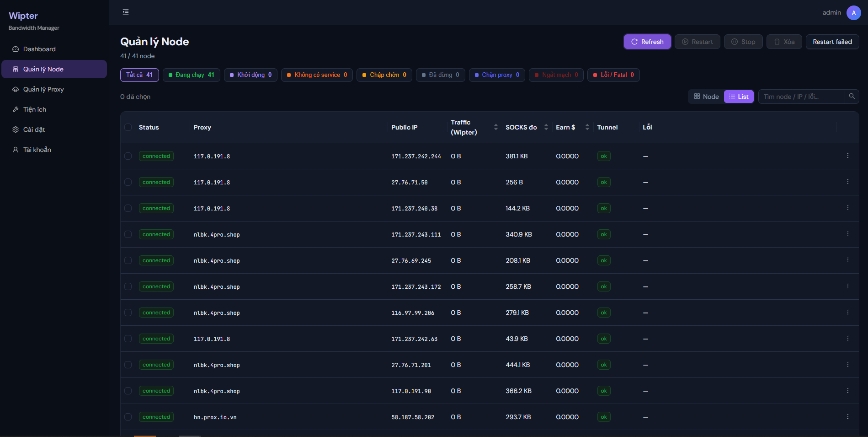Sort by SOCKS đo column

546,127
